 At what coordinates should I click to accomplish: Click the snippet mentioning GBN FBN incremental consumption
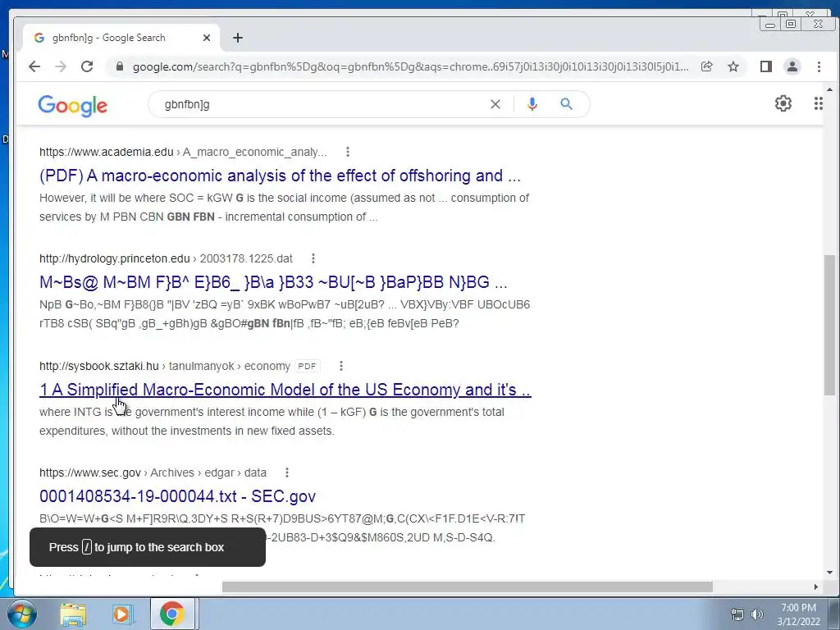284,208
